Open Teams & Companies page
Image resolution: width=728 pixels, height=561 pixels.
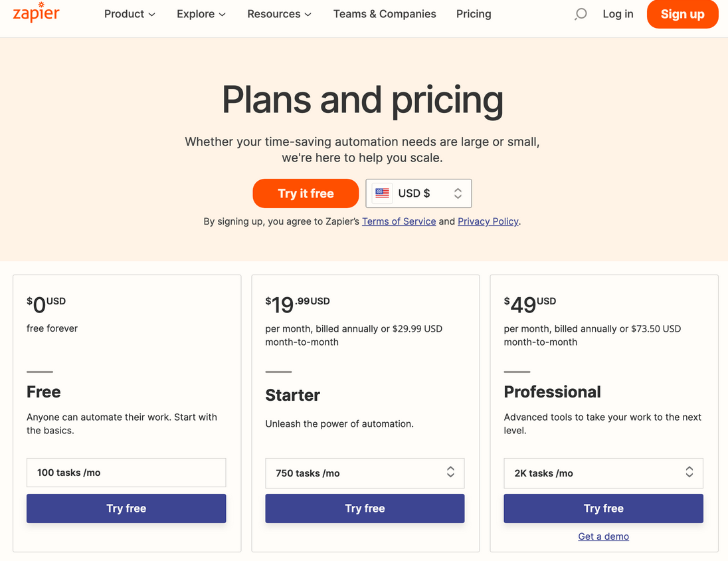pyautogui.click(x=385, y=14)
